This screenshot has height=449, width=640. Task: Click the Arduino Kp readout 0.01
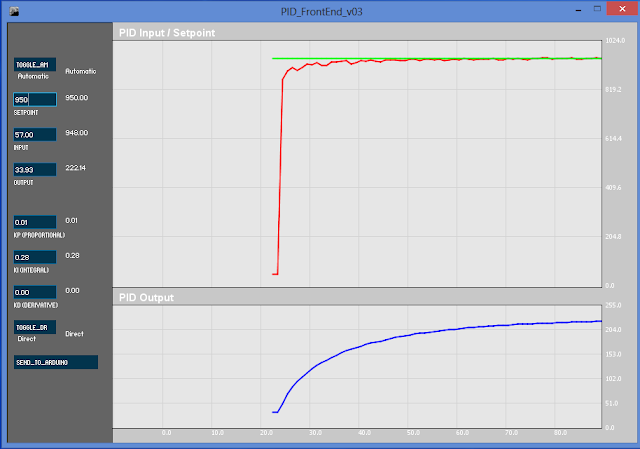coord(71,220)
